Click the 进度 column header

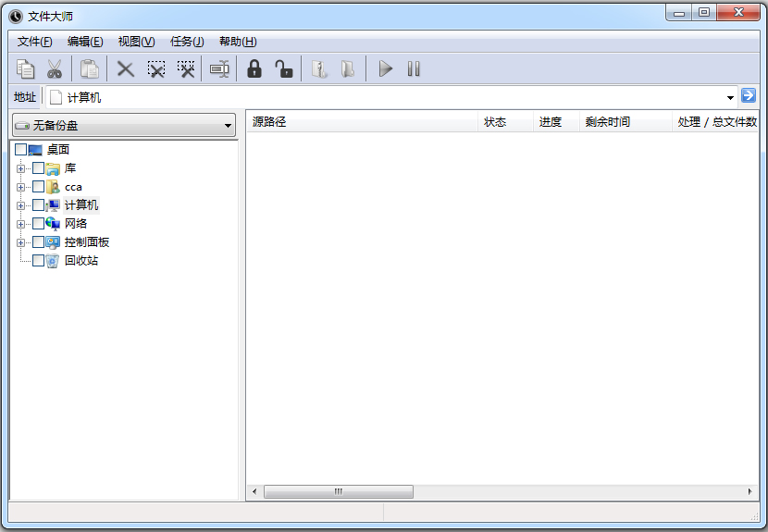pos(556,122)
